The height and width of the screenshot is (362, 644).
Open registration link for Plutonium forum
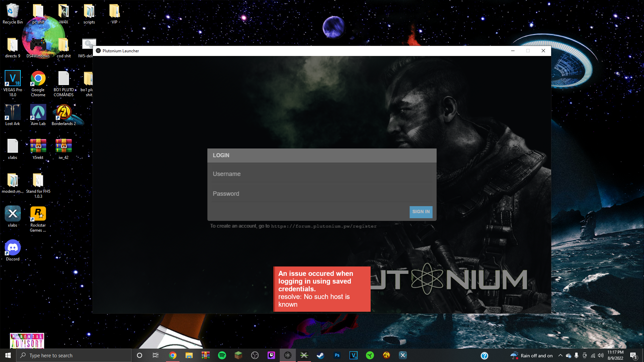click(x=324, y=226)
